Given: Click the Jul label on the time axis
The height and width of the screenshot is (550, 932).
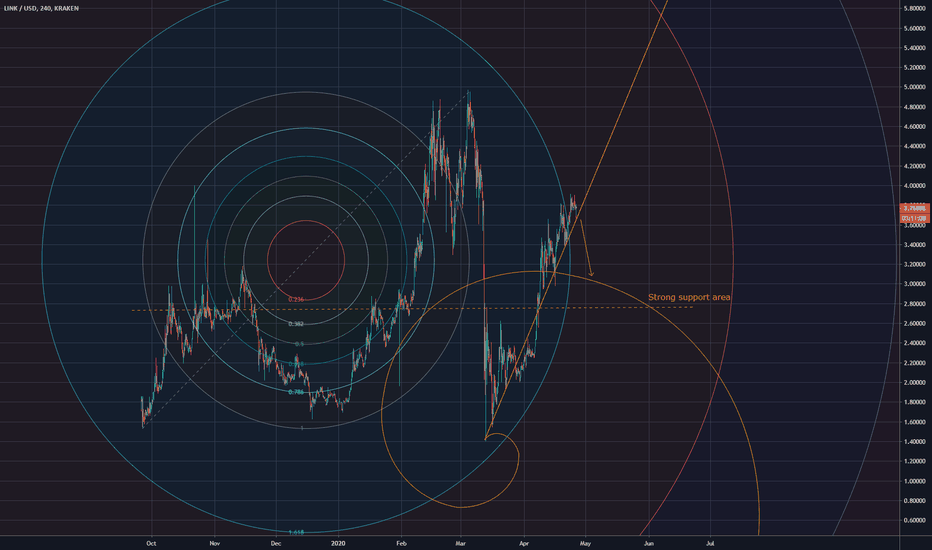Looking at the screenshot, I should tap(710, 543).
